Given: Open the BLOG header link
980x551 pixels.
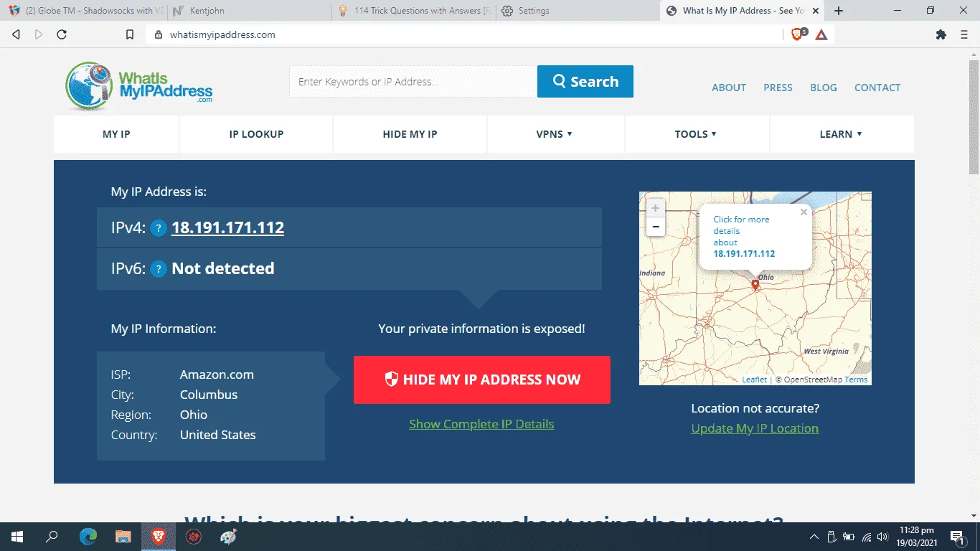Looking at the screenshot, I should pyautogui.click(x=824, y=88).
